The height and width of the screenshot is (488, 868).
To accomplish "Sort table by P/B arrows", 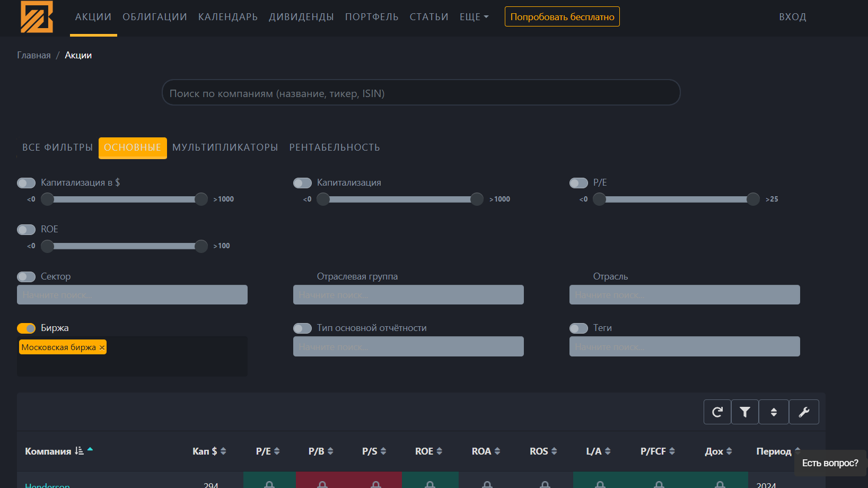I will pos(330,451).
